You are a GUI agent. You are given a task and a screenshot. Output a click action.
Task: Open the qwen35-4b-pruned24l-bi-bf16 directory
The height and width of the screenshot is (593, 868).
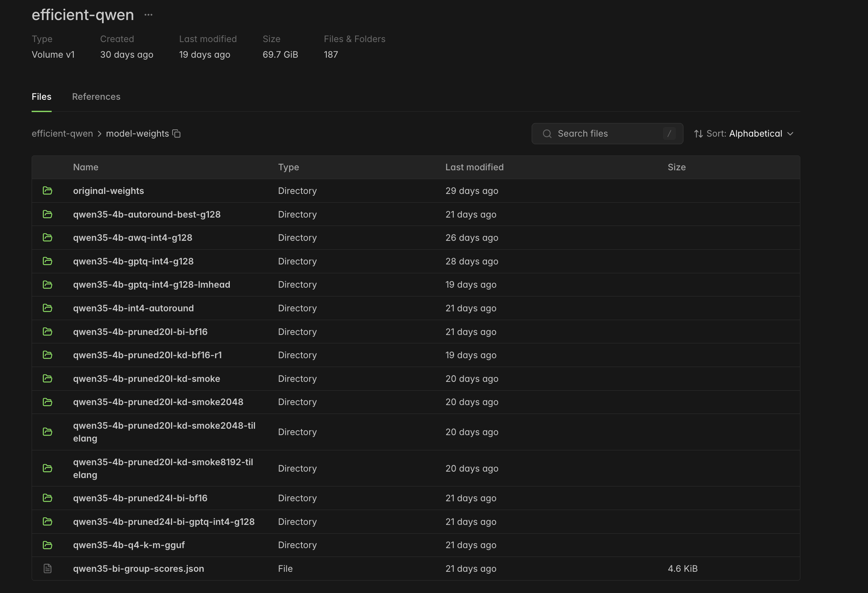click(x=141, y=498)
